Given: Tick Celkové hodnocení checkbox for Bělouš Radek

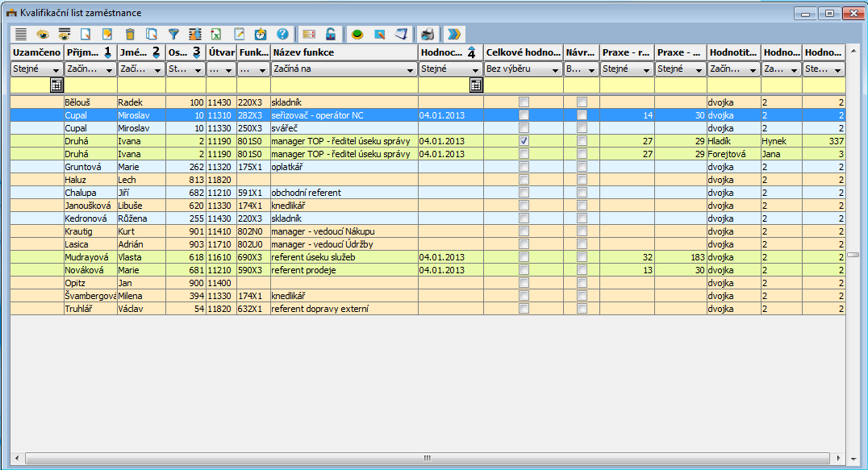Looking at the screenshot, I should (524, 102).
